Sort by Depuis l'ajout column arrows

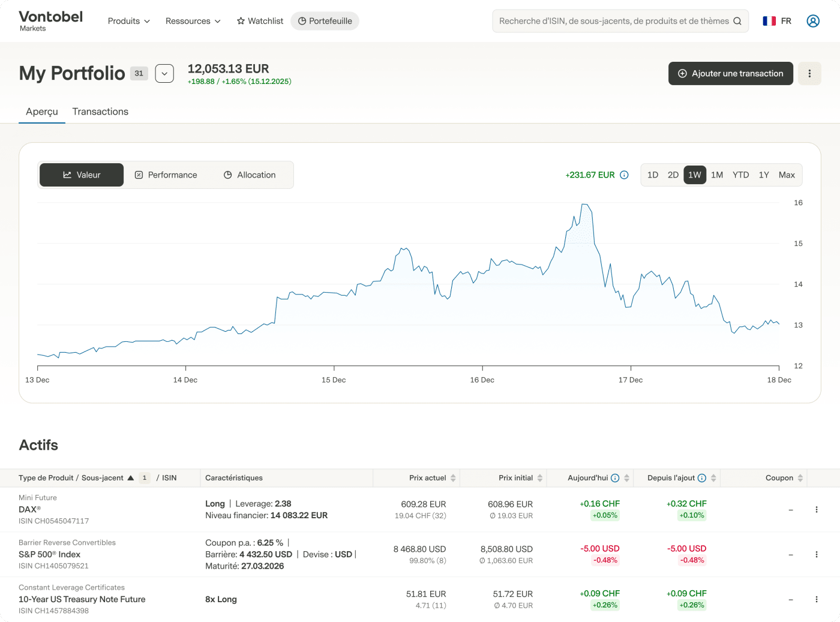click(713, 478)
